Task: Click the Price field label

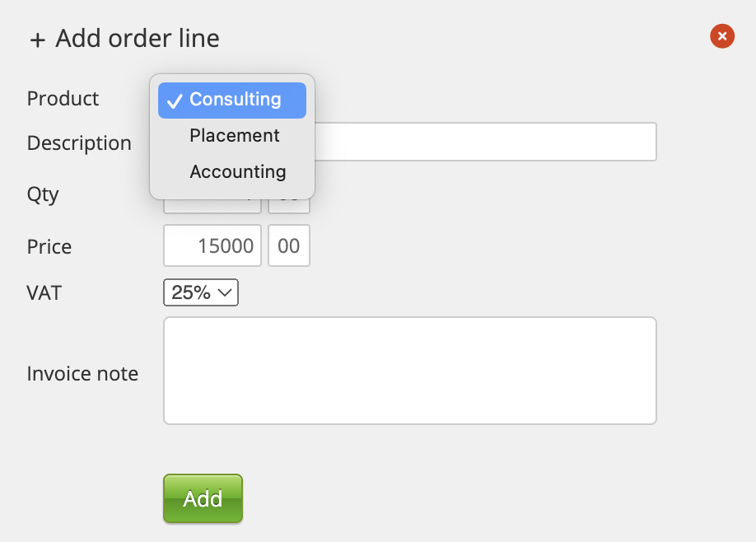Action: tap(49, 247)
